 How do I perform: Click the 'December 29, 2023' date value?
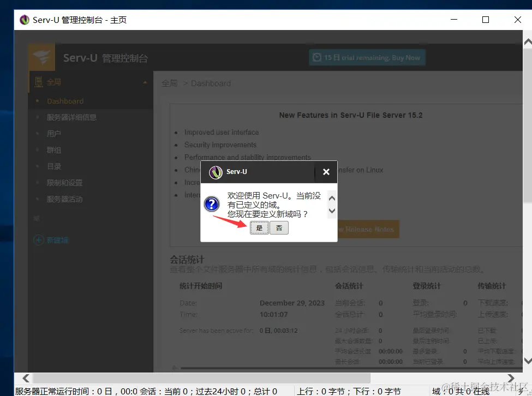(x=292, y=303)
